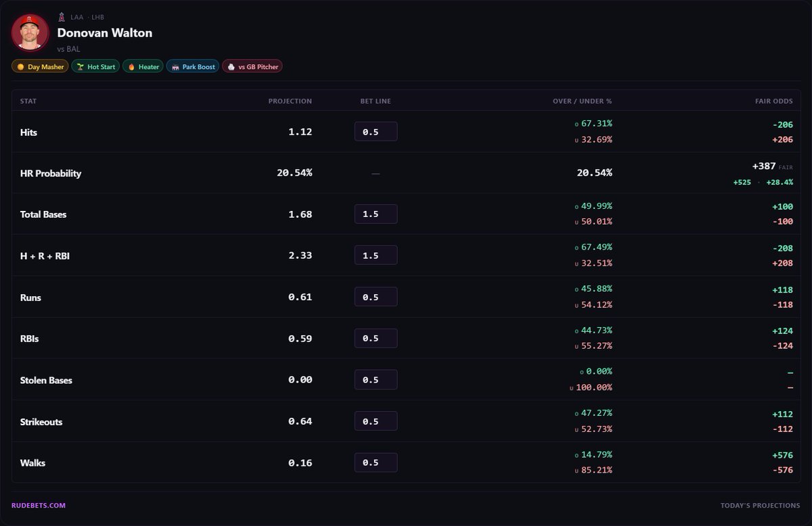The image size is (812, 526).
Task: Click the Hits fair odds -206
Action: tap(783, 124)
